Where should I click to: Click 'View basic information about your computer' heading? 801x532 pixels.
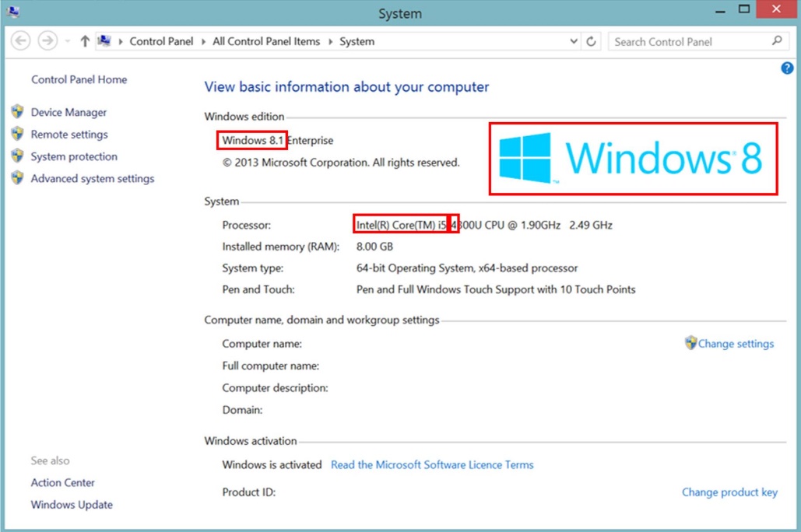(x=346, y=87)
